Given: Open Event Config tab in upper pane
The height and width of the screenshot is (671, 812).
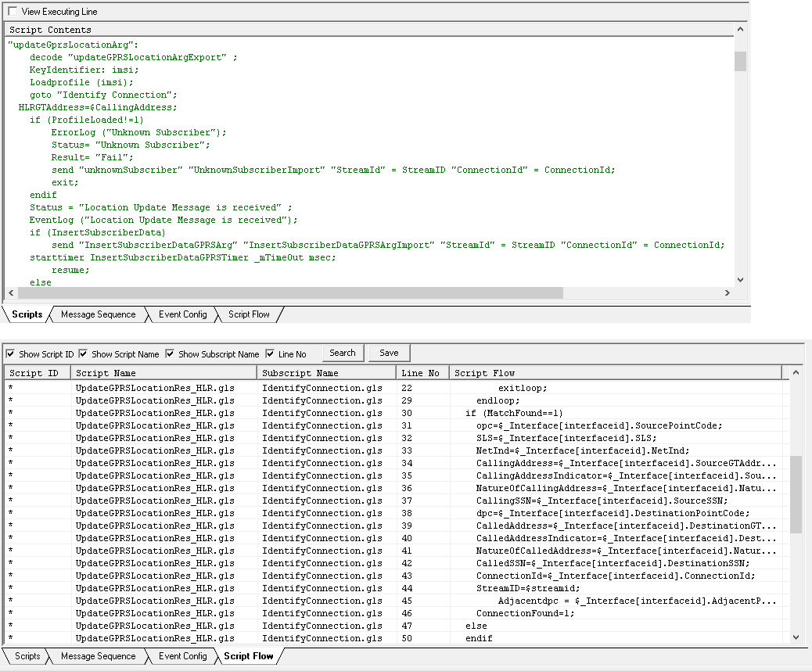Looking at the screenshot, I should coord(183,314).
